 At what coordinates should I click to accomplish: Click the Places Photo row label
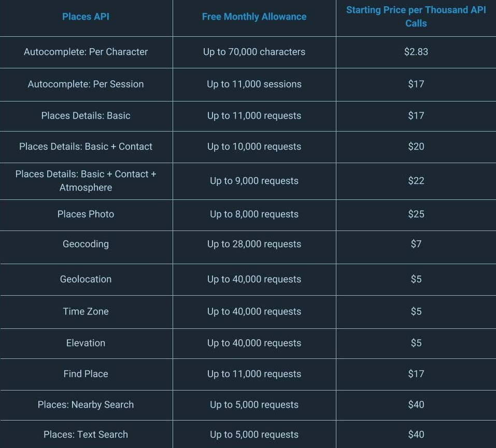point(86,214)
